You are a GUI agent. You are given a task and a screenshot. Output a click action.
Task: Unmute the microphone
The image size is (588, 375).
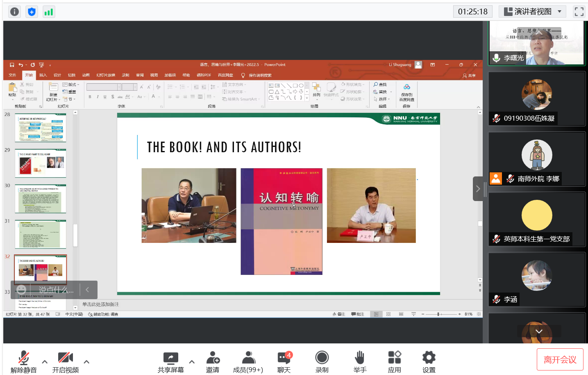click(23, 358)
